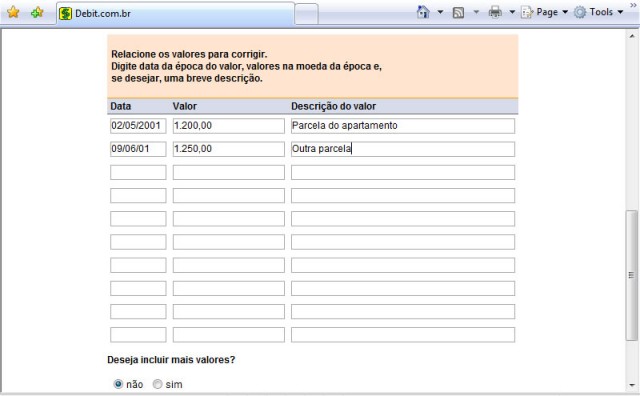This screenshot has width=640, height=396.
Task: Click the 'Parcela do apartamento' description field
Action: pyautogui.click(x=403, y=126)
